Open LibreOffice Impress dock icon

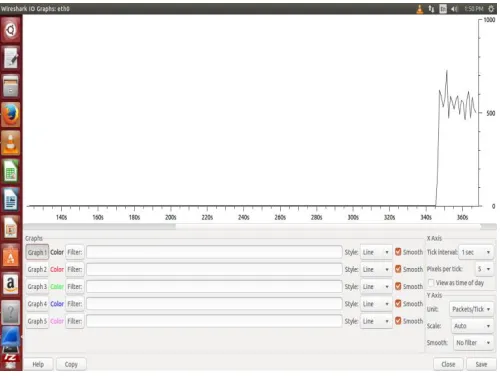pyautogui.click(x=11, y=228)
